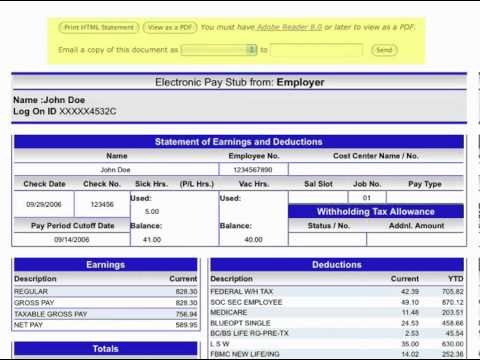
Task: Click the Cost Center Name / No. header
Action: [376, 156]
